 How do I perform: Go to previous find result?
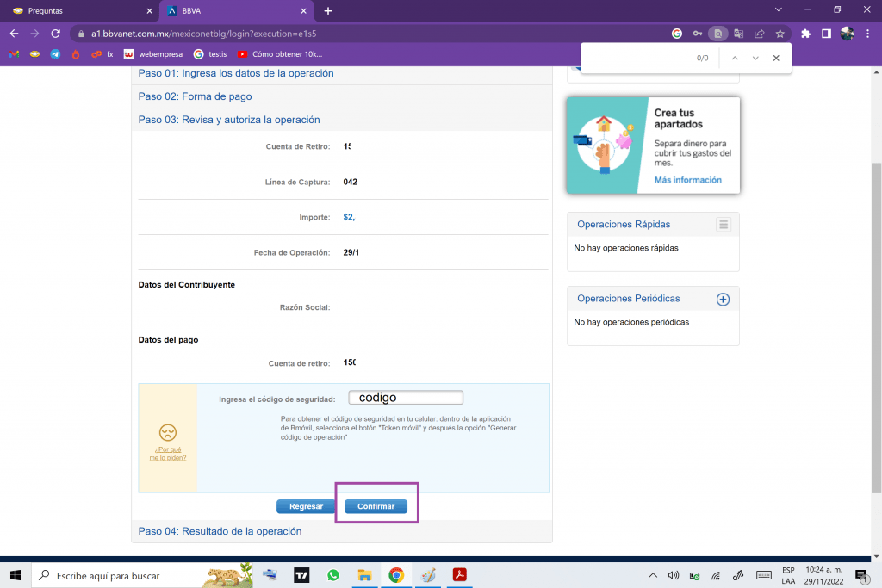pyautogui.click(x=735, y=58)
